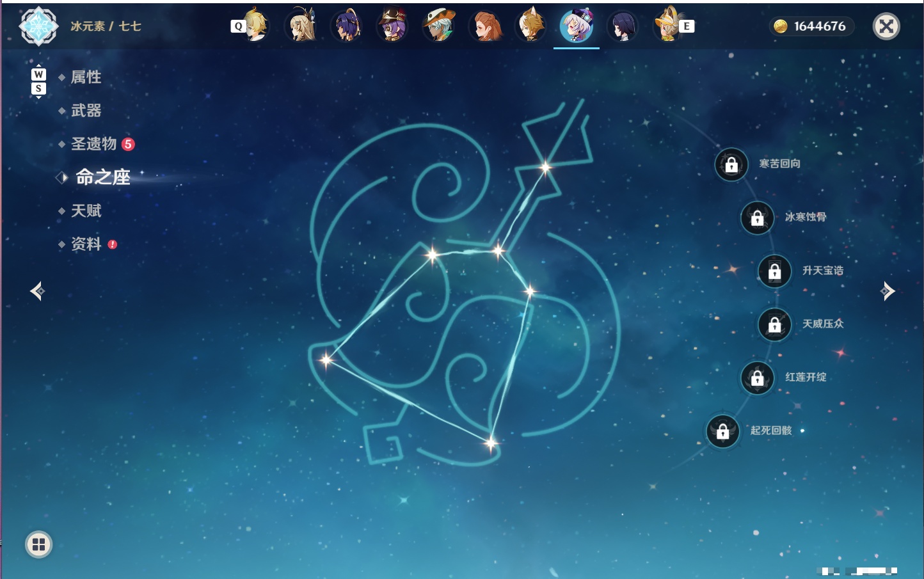
Task: Select the white-haired avatar with orange hat
Action: tap(439, 26)
